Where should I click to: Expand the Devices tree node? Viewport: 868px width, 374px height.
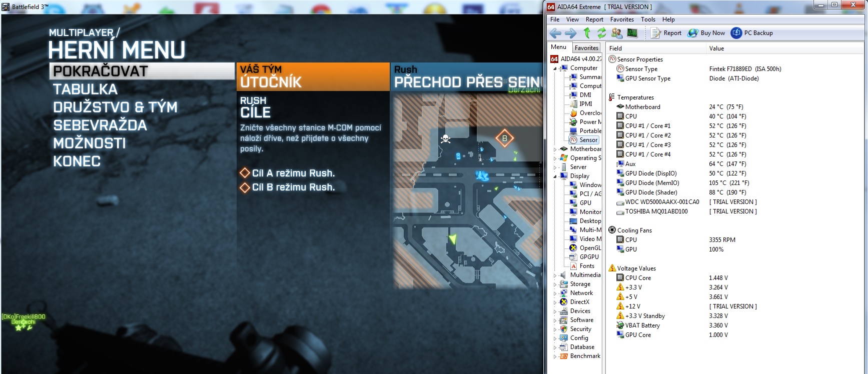click(555, 311)
